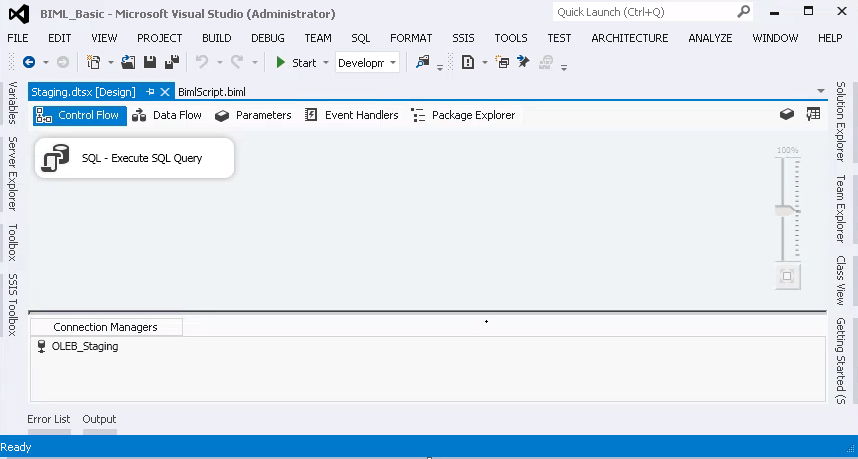Start debugging with the green play button
858x459 pixels.
click(x=281, y=62)
